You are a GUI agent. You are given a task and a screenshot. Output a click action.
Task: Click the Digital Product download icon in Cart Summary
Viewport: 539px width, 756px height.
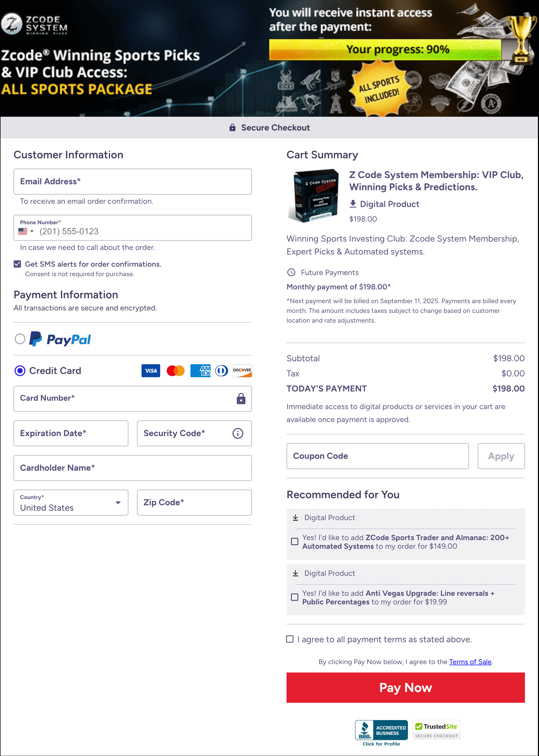coord(354,204)
